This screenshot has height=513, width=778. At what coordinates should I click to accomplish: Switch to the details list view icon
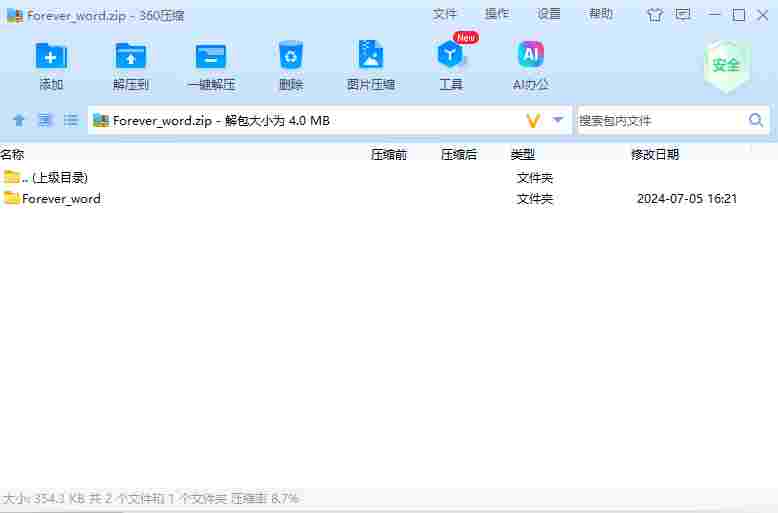[x=45, y=120]
